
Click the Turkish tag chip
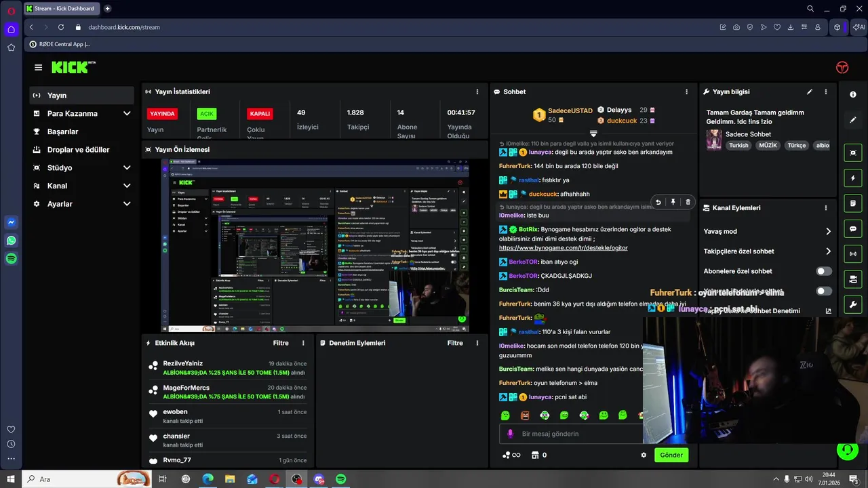[738, 145]
